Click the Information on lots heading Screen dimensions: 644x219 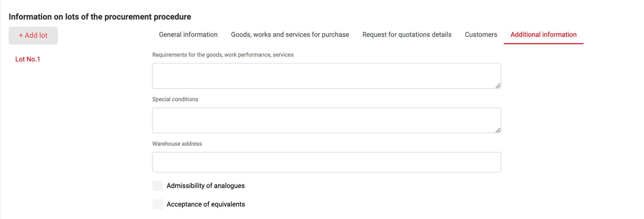[100, 17]
